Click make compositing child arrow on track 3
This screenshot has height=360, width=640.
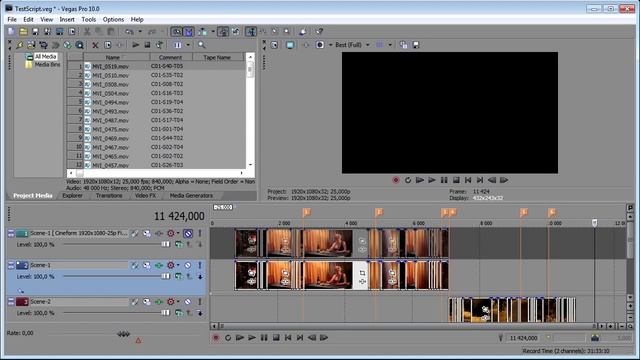point(200,313)
